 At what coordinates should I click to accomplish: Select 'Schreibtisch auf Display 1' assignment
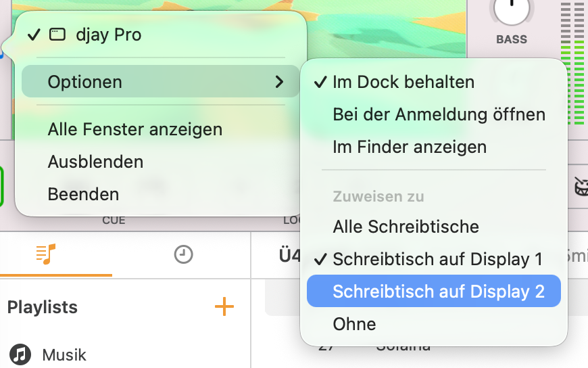pyautogui.click(x=437, y=259)
